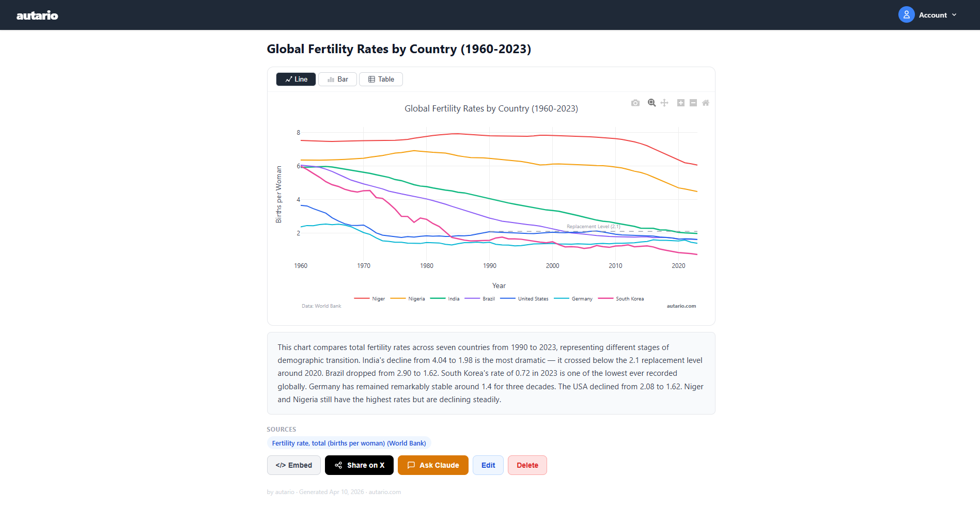Reset axes with the home icon
The image size is (980, 508).
point(706,103)
